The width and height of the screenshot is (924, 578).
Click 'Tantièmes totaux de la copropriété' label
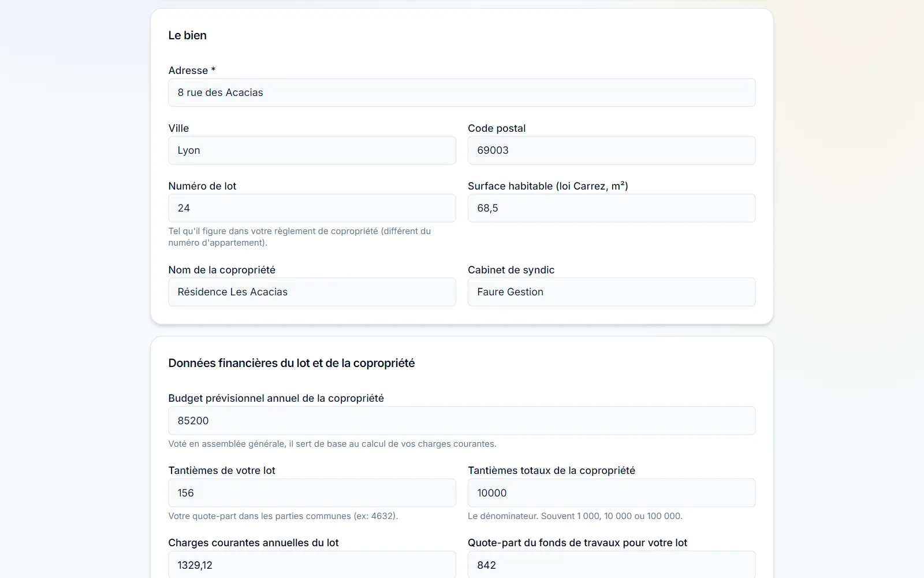(552, 470)
